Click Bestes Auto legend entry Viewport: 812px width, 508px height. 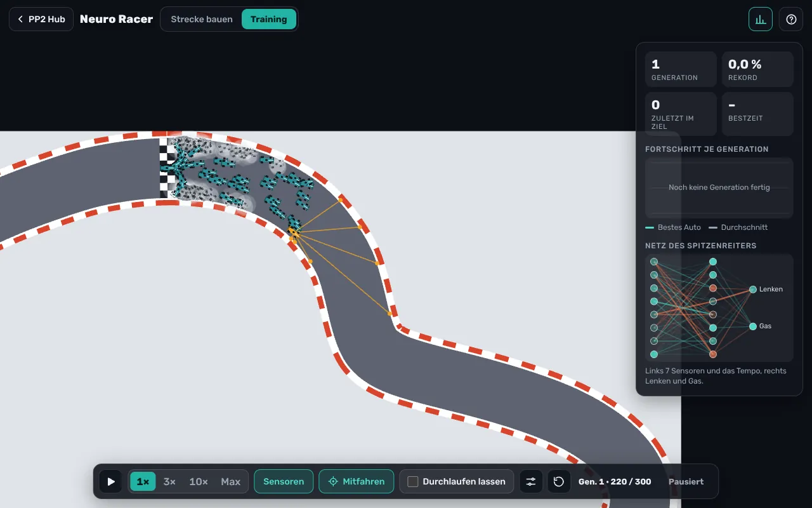click(673, 227)
